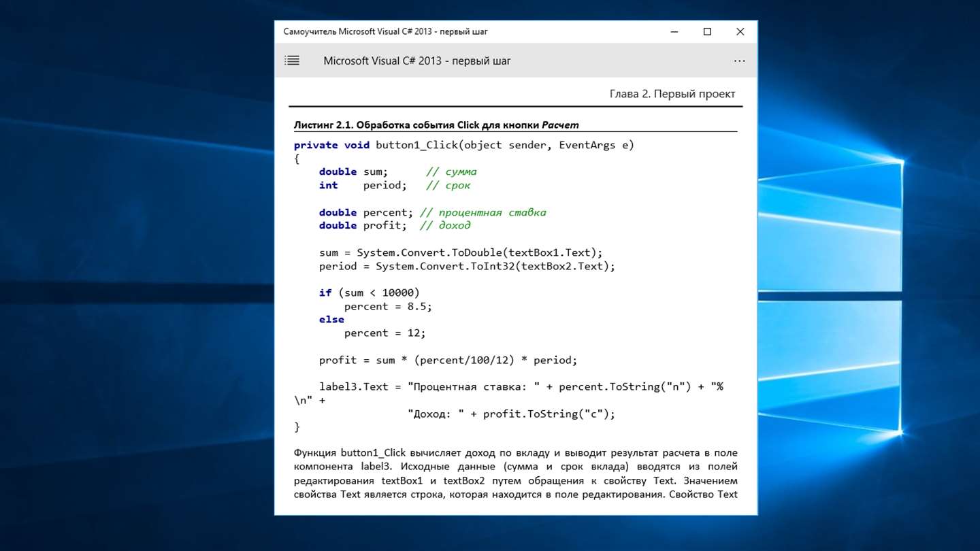The width and height of the screenshot is (980, 551).
Task: Click the comment '// процентная ставка'
Action: pyautogui.click(x=483, y=212)
